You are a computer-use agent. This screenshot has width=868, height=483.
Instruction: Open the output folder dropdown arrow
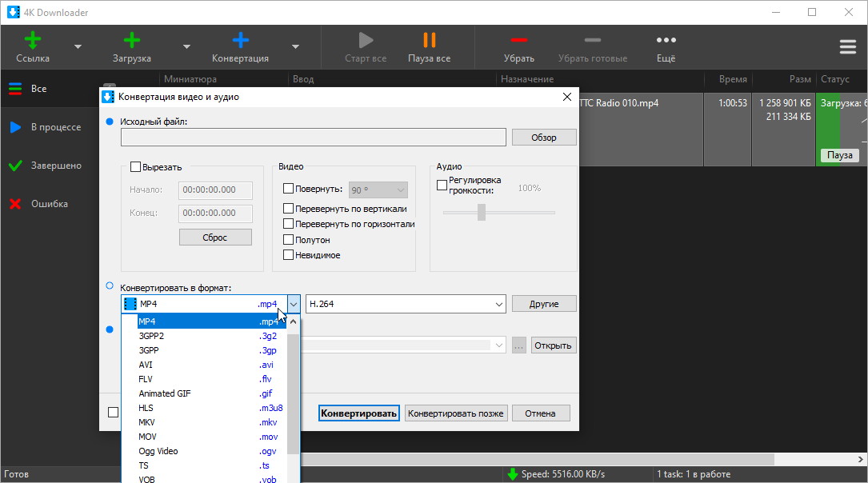[x=498, y=345]
